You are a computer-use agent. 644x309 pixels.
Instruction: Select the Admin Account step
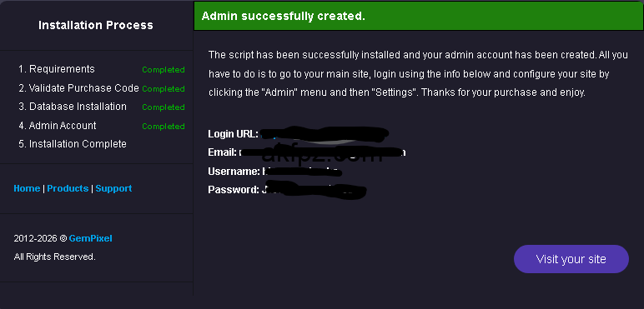pyautogui.click(x=58, y=126)
